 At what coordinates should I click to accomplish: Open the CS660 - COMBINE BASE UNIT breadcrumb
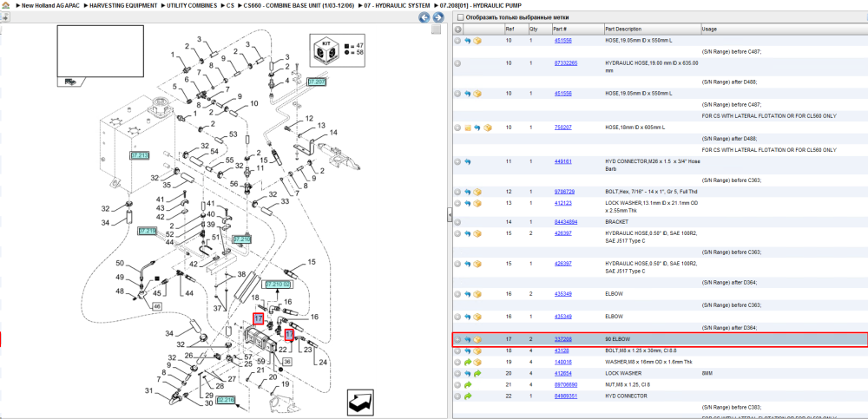(x=299, y=5)
